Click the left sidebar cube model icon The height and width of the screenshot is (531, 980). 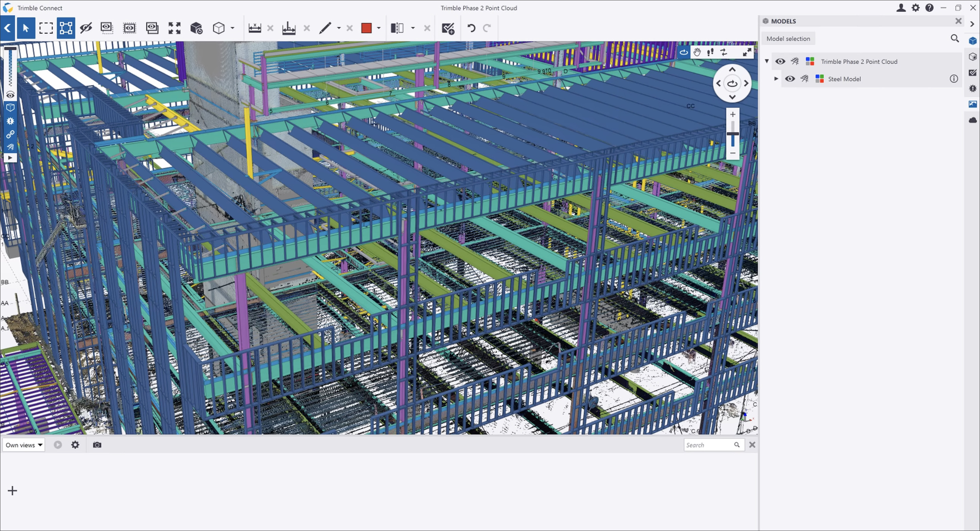click(x=10, y=108)
